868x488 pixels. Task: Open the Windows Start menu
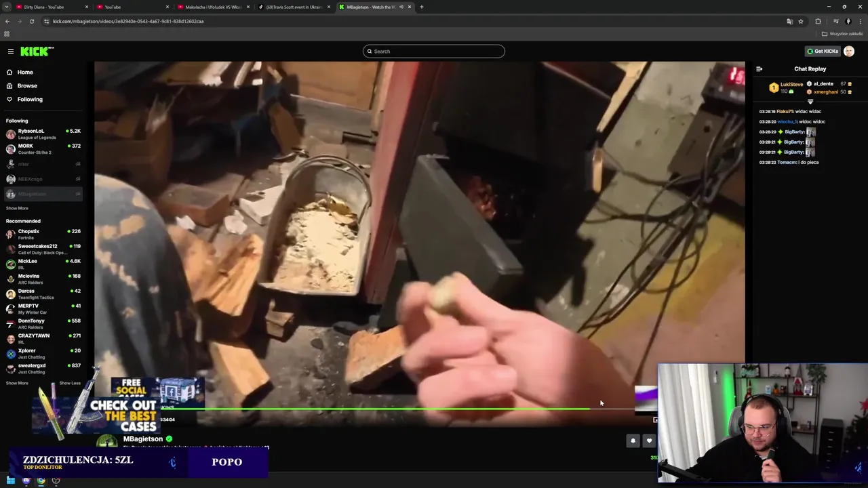tap(11, 481)
